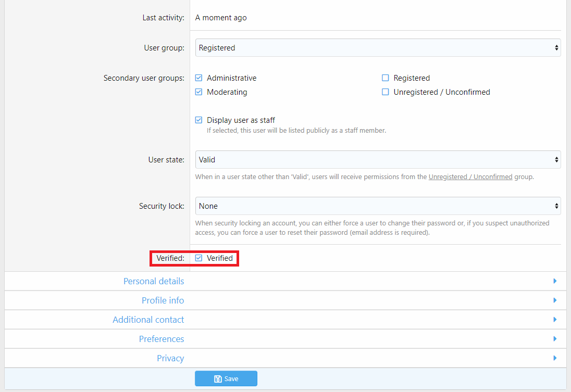Open the User group dropdown
571x392 pixels.
pyautogui.click(x=378, y=48)
